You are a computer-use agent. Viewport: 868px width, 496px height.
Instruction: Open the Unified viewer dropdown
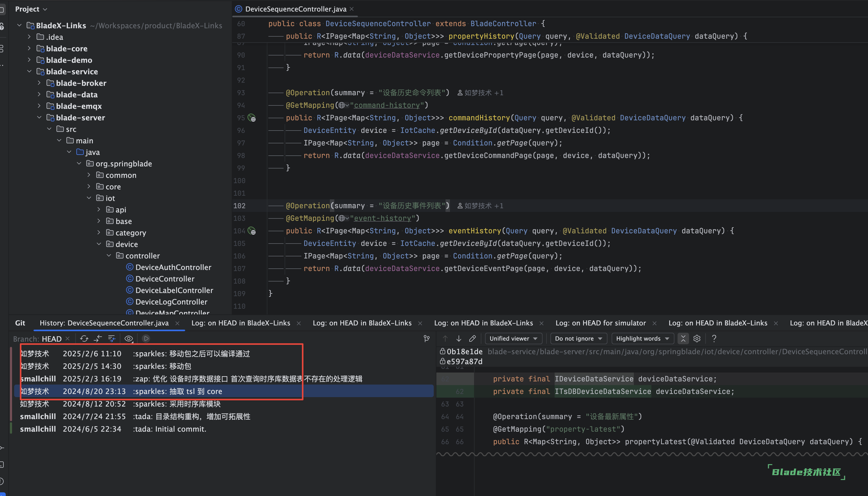513,339
